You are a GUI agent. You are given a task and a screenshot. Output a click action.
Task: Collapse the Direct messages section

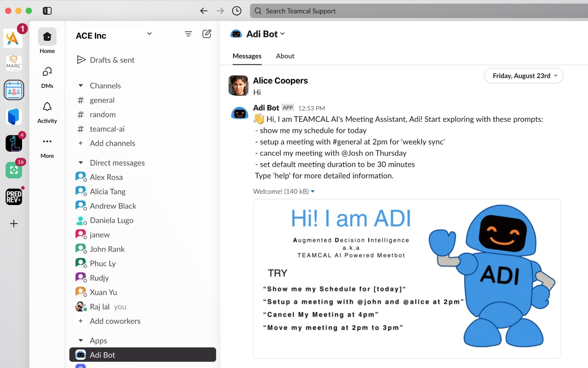tap(81, 163)
